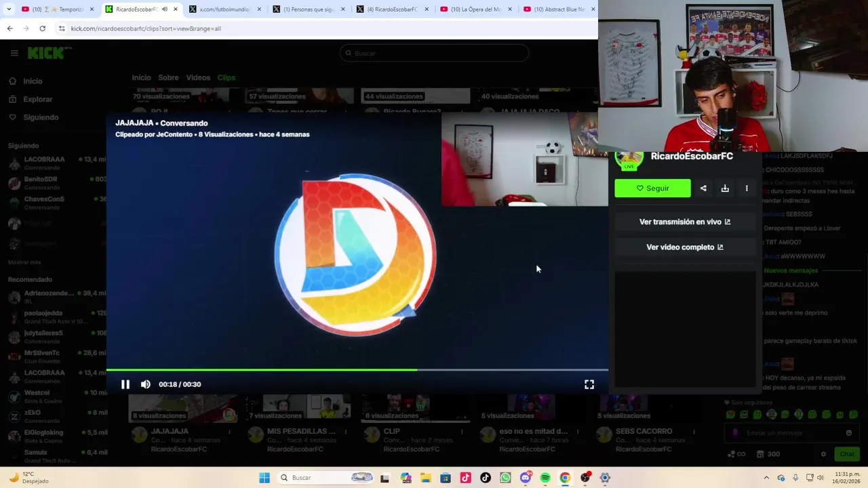The height and width of the screenshot is (488, 868).
Task: Open TikTok from the taskbar
Action: (486, 478)
